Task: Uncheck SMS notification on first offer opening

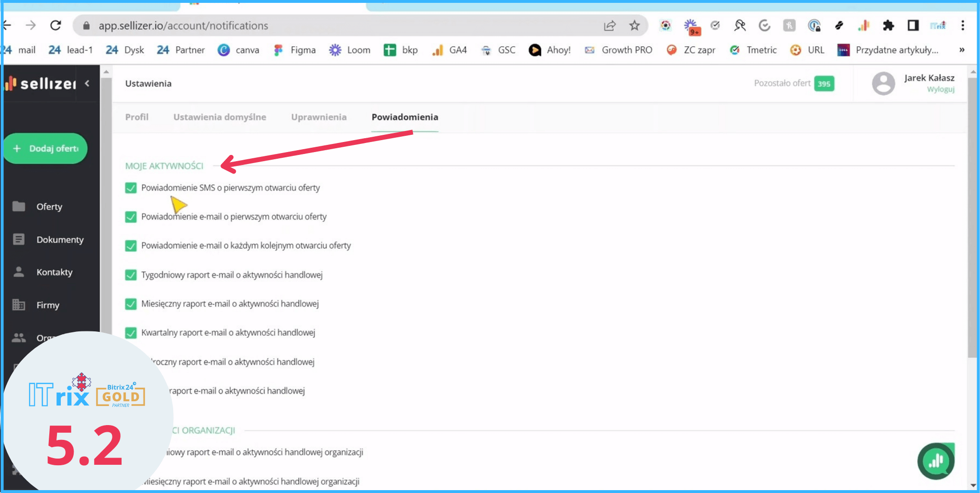Action: [131, 188]
